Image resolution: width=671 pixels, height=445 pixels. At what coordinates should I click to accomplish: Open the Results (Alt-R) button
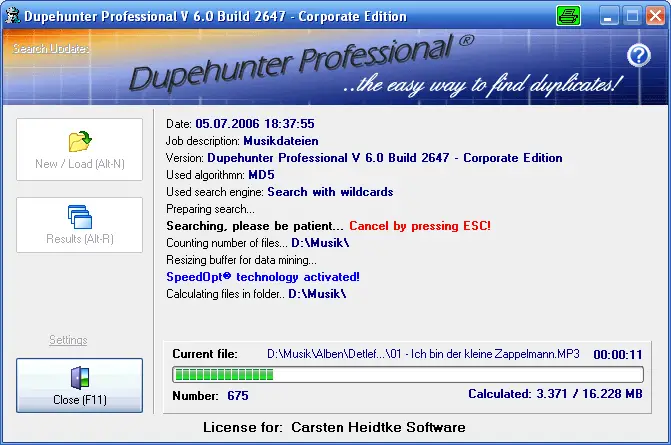click(x=80, y=225)
